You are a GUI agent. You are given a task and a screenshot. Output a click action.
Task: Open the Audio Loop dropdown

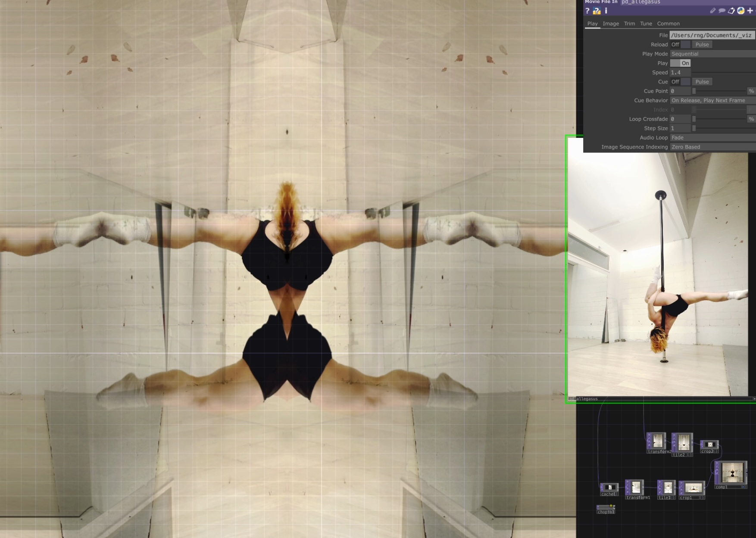tap(712, 138)
